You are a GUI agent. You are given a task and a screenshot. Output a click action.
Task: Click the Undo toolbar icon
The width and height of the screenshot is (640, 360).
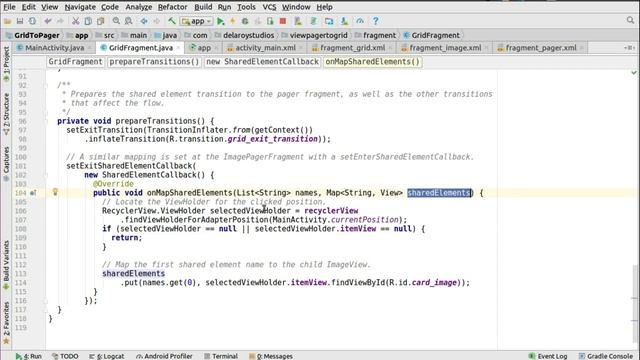tap(48, 21)
